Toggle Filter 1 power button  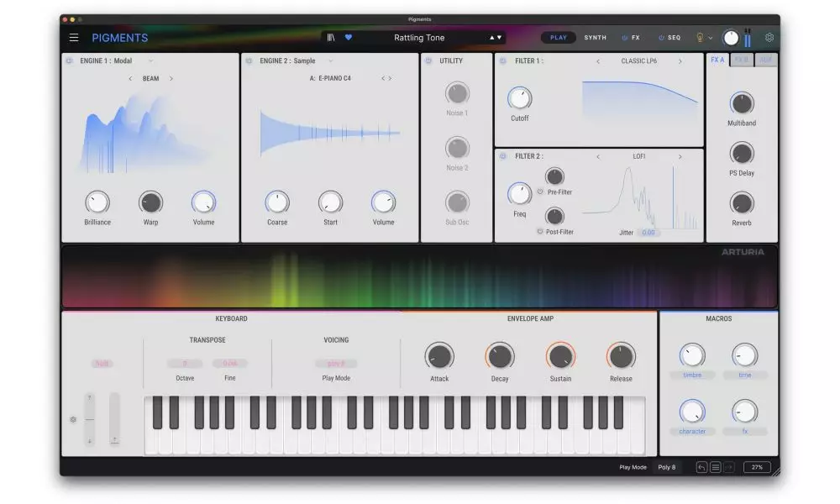coord(502,61)
